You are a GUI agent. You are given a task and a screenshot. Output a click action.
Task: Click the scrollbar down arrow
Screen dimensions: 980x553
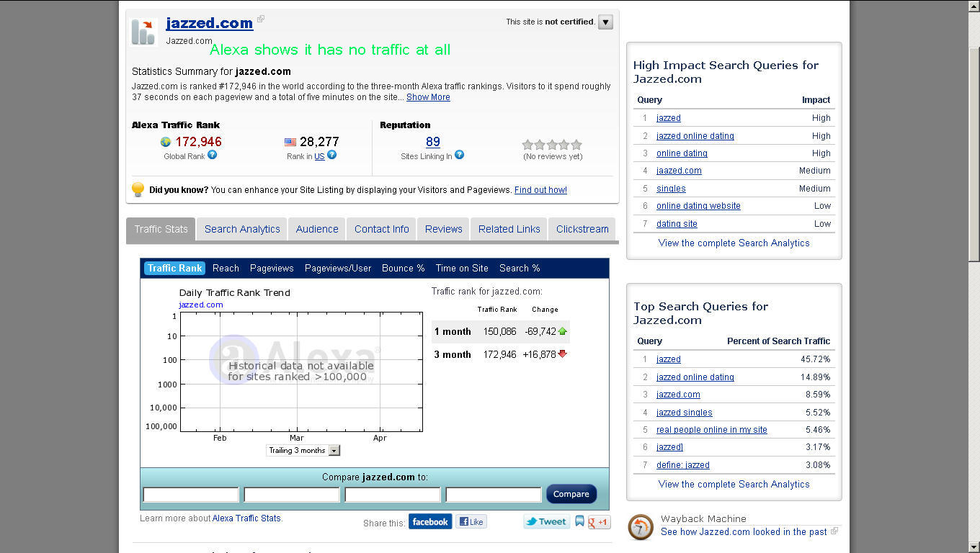pyautogui.click(x=974, y=547)
